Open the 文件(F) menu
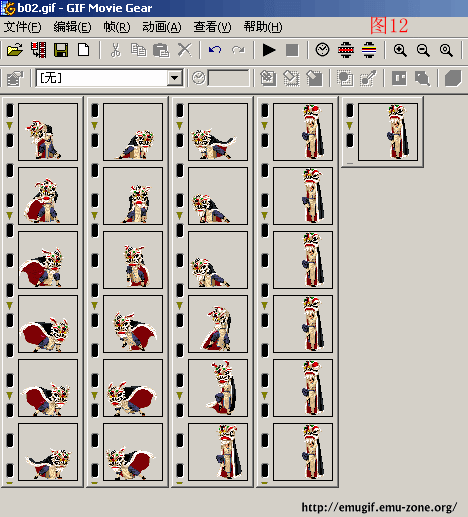468x517 pixels. [x=22, y=27]
